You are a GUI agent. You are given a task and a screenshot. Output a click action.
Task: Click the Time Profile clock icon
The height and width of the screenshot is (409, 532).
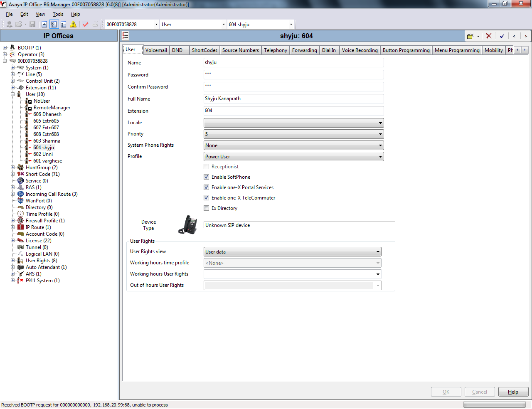tap(20, 214)
